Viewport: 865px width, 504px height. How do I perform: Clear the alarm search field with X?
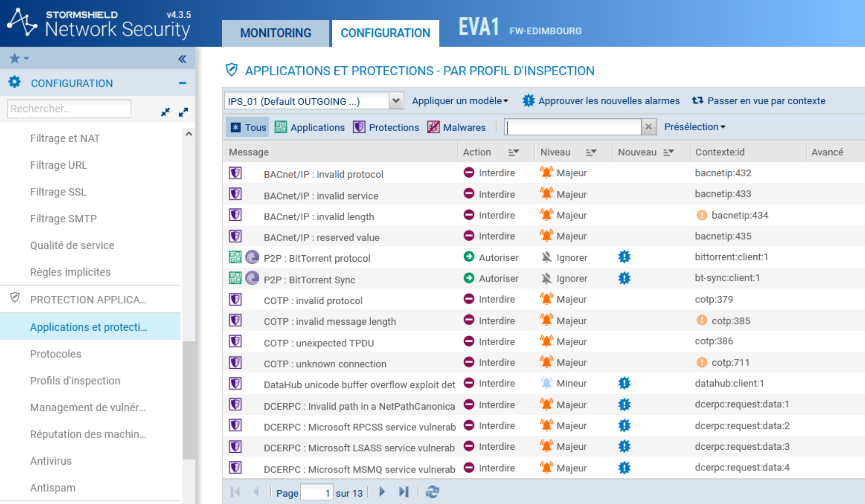tap(648, 127)
